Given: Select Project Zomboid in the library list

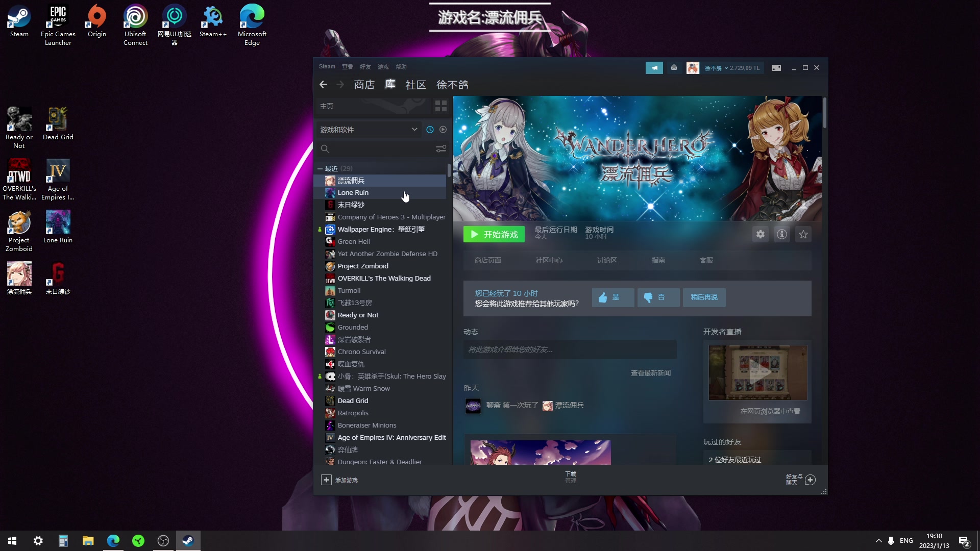Looking at the screenshot, I should [x=380, y=266].
